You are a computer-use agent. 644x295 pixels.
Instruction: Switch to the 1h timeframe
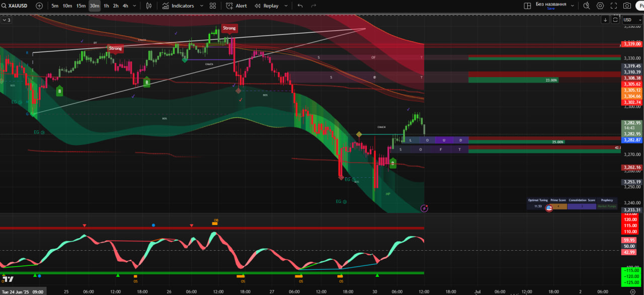pos(106,6)
